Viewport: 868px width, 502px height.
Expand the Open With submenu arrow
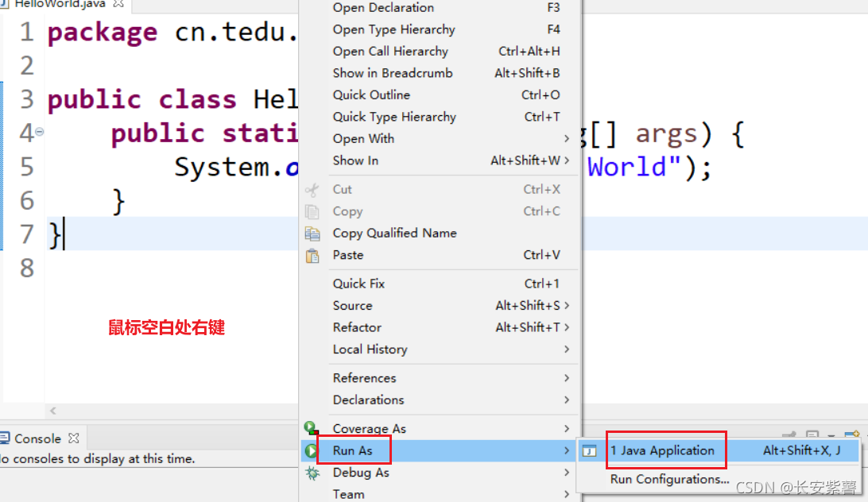pyautogui.click(x=567, y=138)
